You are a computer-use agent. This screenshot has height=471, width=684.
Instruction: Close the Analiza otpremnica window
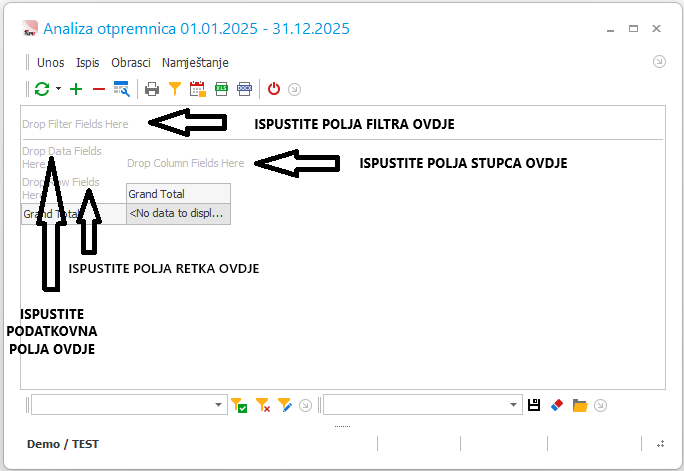pos(656,29)
